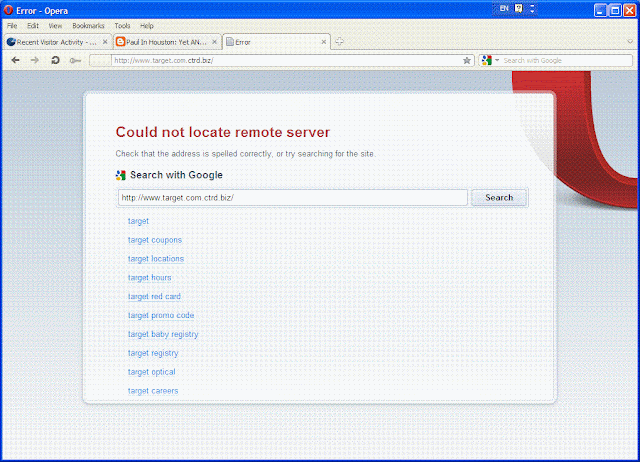Open the 'target optical' link
The width and height of the screenshot is (640, 462).
[x=151, y=372]
